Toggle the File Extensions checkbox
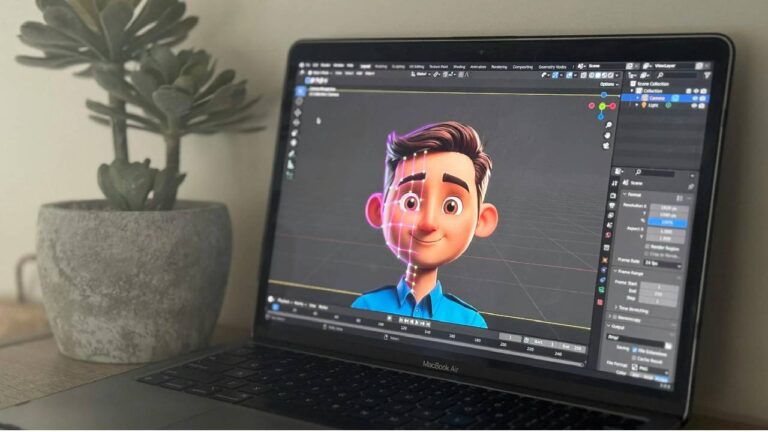The width and height of the screenshot is (768, 432). coord(635,350)
